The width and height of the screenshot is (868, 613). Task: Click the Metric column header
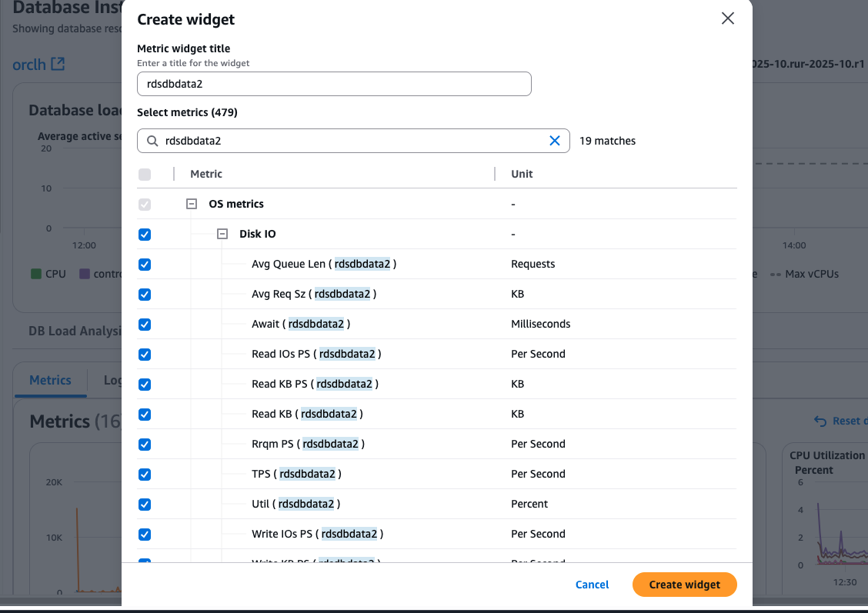[206, 175]
